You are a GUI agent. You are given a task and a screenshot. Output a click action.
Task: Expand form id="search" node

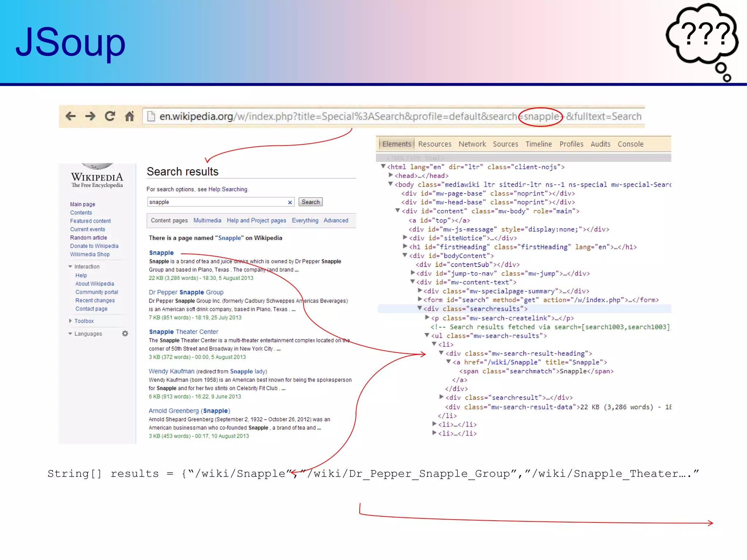click(x=419, y=299)
